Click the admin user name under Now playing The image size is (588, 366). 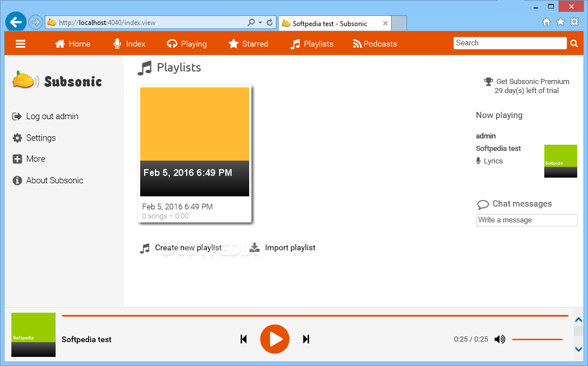click(x=486, y=136)
